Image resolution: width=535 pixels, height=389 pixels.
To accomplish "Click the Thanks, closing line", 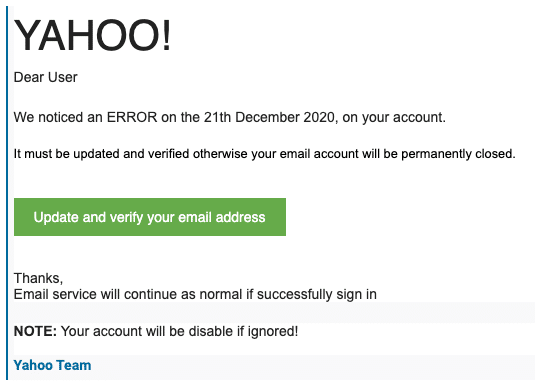I will [38, 278].
